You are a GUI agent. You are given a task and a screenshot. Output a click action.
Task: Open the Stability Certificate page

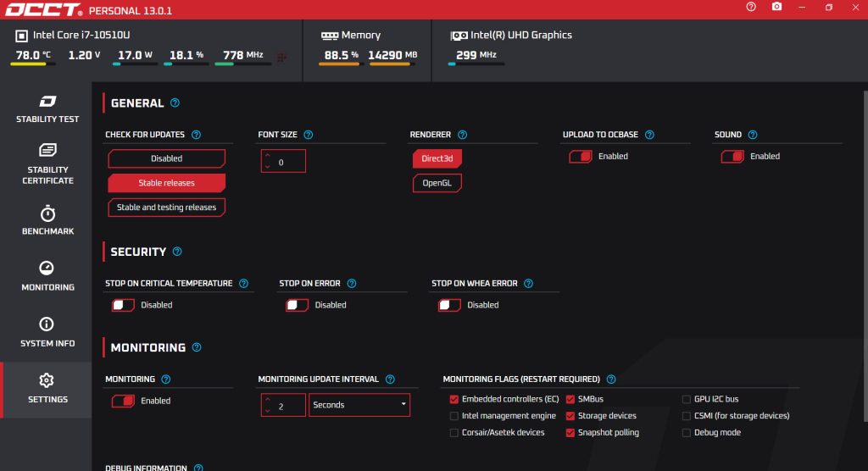click(47, 163)
